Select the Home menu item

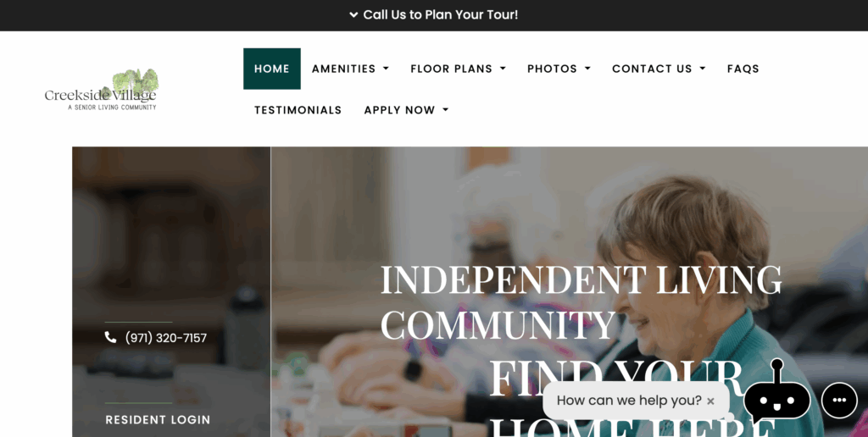tap(272, 69)
